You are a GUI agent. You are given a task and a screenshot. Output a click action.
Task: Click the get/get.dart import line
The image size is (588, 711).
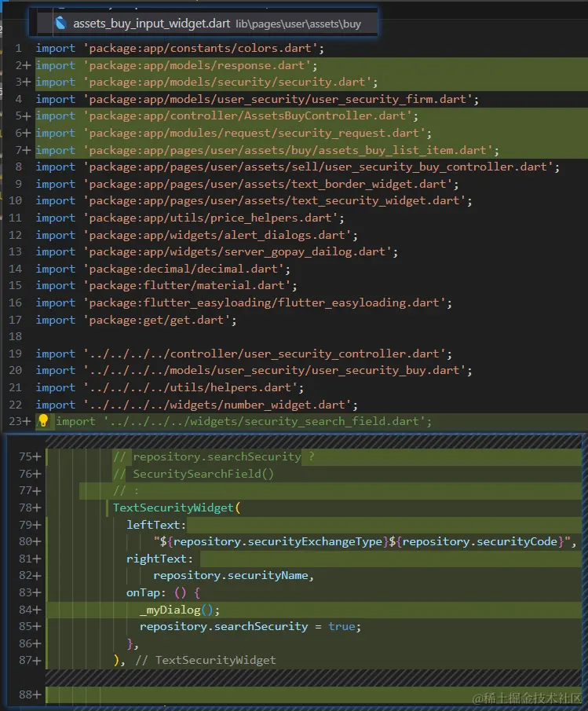tap(136, 320)
